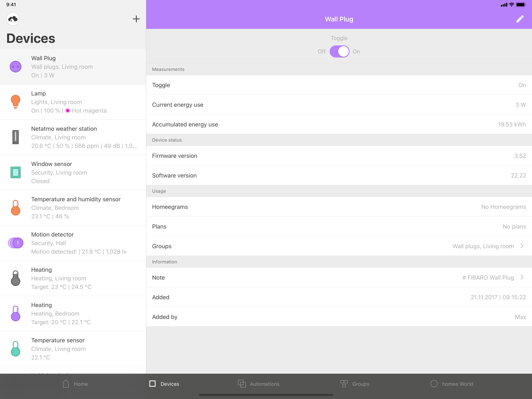Tap the purple Wall Plug socket icon

[15, 67]
